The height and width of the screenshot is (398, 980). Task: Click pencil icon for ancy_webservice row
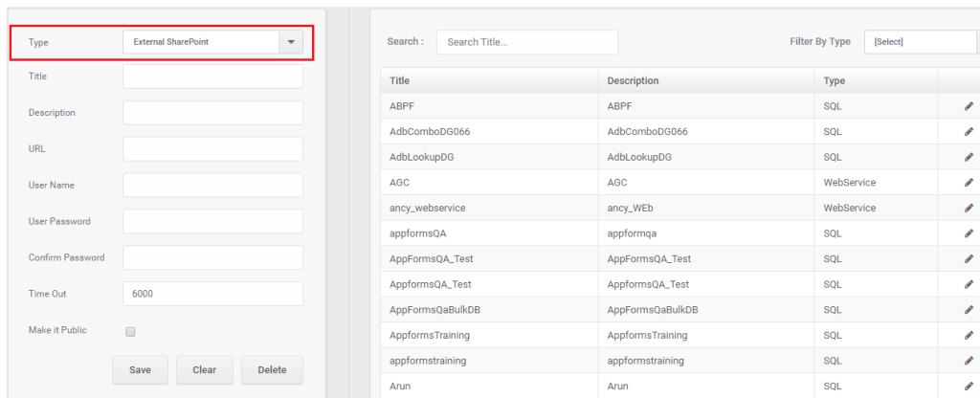[969, 208]
